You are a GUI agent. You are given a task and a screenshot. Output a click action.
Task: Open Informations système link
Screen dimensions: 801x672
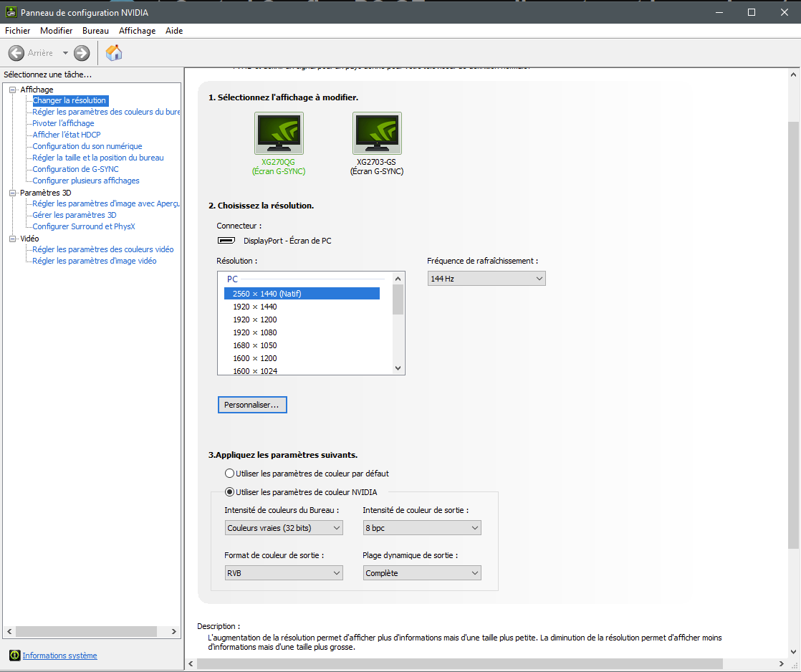coord(59,655)
